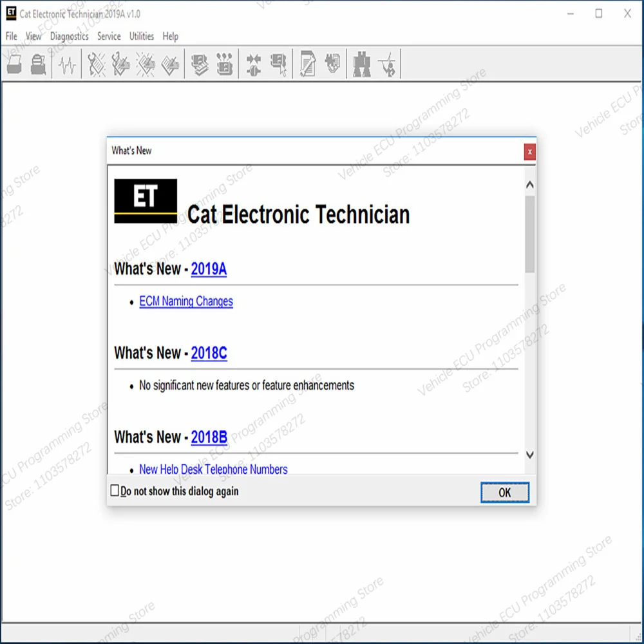Screen dimensions: 644x644
Task: Click the binoculars search icon
Action: tap(362, 64)
